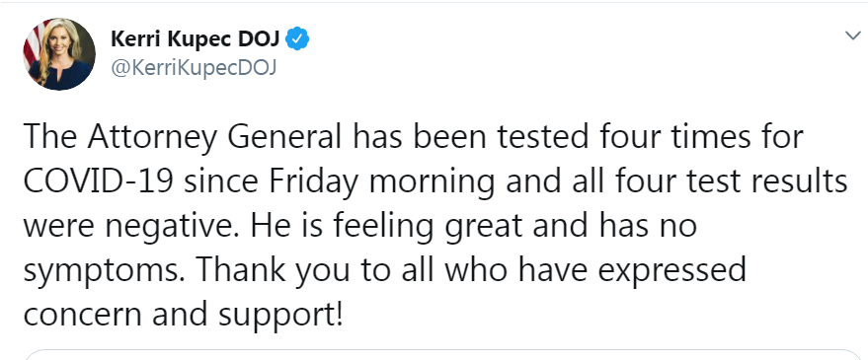This screenshot has width=868, height=360.
Task: Open the tweet options chevron menu
Action: click(x=853, y=36)
